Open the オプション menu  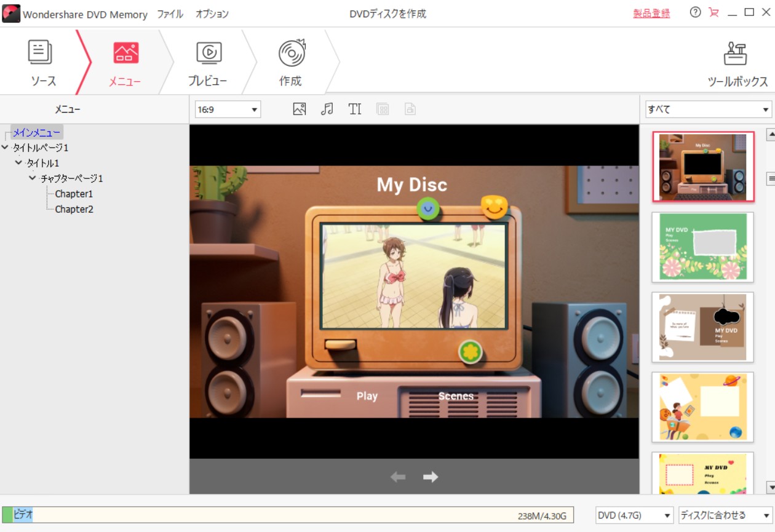(x=212, y=14)
